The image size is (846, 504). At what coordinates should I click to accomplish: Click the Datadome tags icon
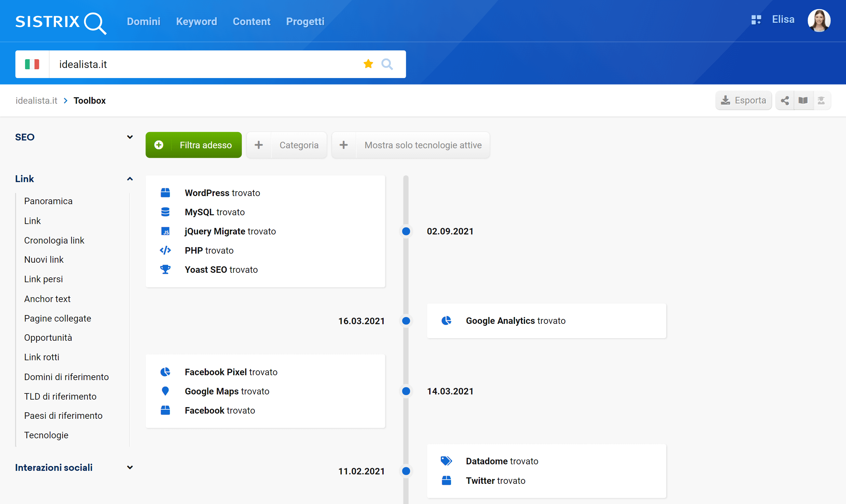click(x=446, y=461)
